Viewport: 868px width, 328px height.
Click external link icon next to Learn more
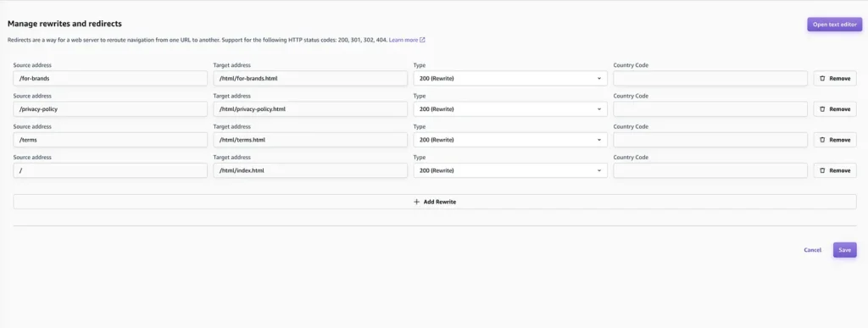pyautogui.click(x=422, y=40)
